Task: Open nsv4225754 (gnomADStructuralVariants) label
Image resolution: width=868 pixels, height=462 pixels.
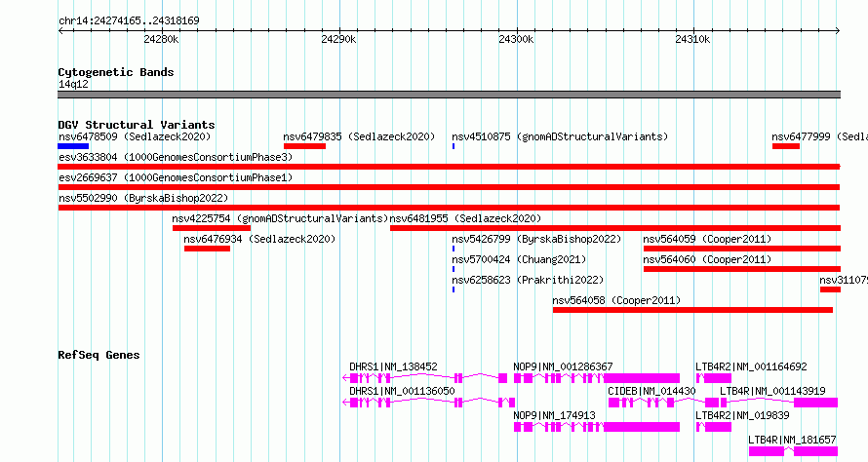Action: tap(280, 218)
